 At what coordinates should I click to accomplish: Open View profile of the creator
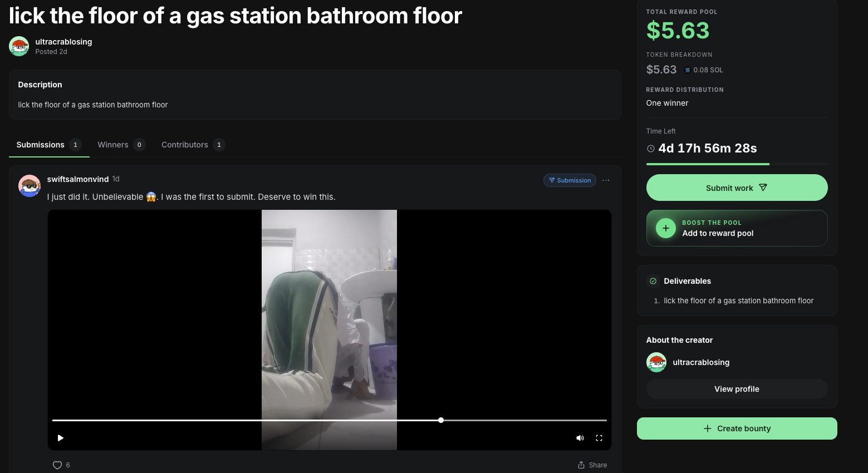click(x=737, y=389)
